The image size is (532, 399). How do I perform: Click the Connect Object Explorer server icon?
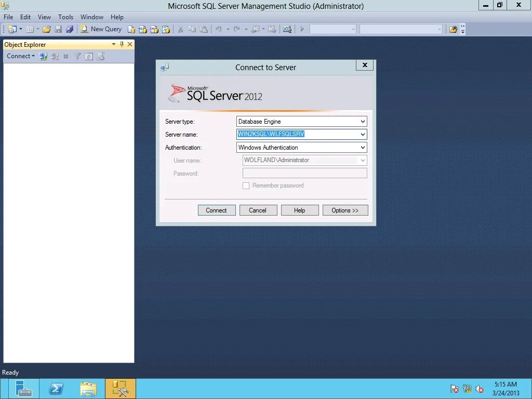pyautogui.click(x=43, y=56)
